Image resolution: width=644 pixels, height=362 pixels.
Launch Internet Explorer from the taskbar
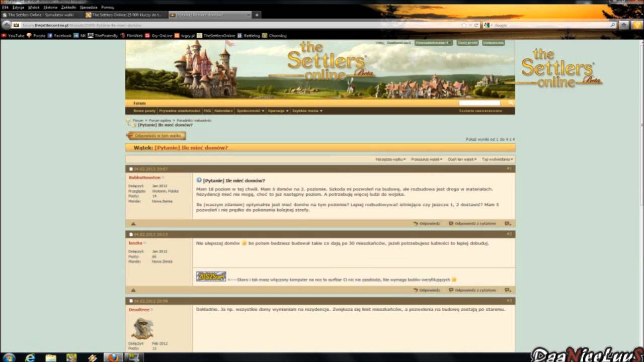pos(30,357)
